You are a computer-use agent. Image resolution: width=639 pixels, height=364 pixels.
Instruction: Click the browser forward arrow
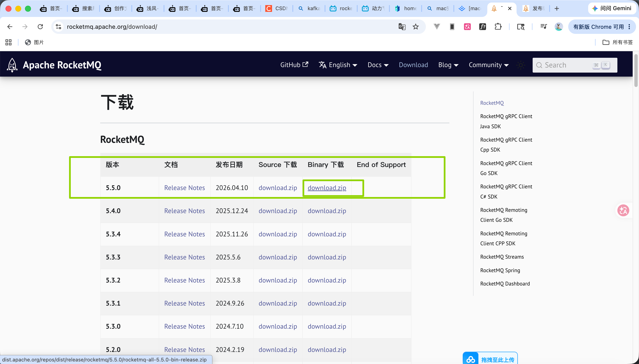25,27
